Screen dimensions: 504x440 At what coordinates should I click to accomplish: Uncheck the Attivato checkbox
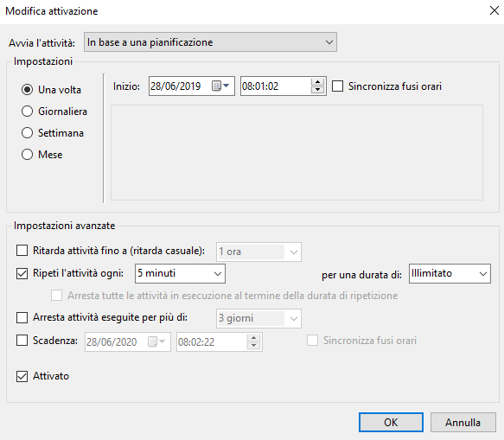pyautogui.click(x=22, y=376)
